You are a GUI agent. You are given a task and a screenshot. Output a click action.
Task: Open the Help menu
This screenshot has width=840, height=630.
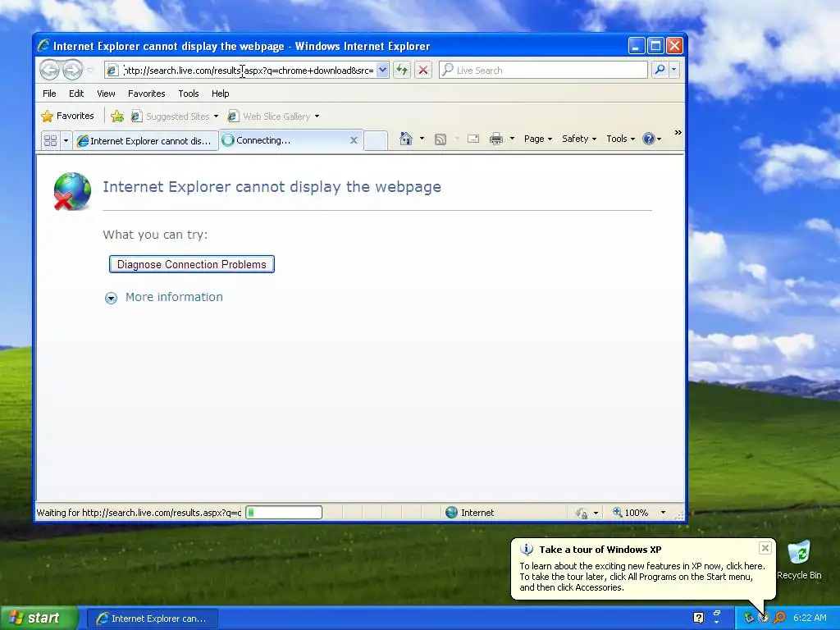[x=220, y=94]
